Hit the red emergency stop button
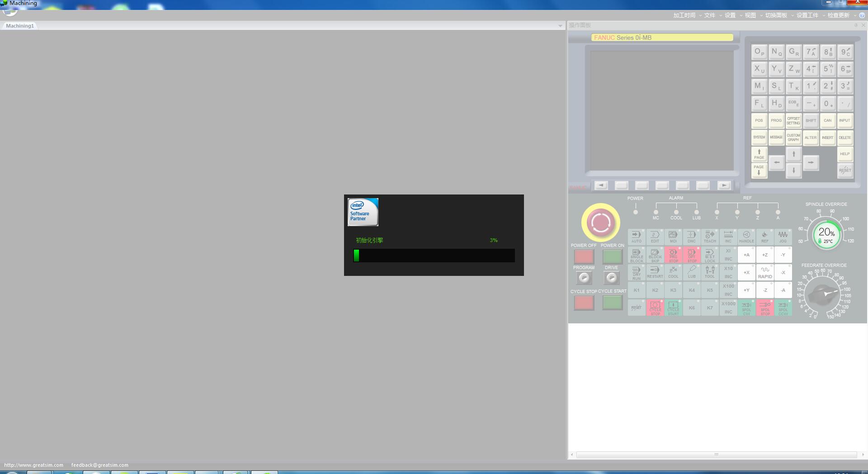The width and height of the screenshot is (868, 474). [x=600, y=222]
